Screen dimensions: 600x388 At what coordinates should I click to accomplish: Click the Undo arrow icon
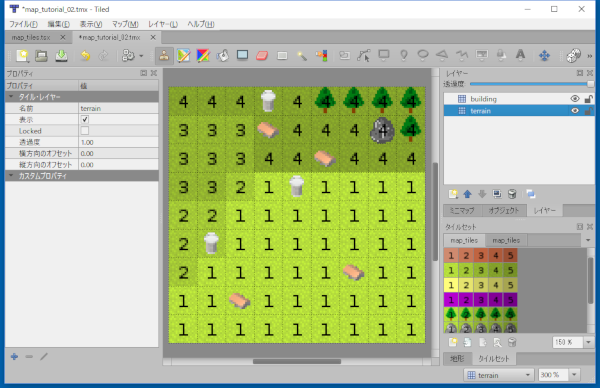(85, 56)
